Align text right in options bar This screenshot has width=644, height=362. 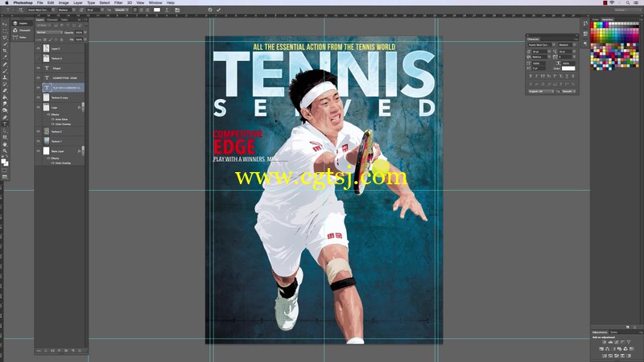point(148,10)
